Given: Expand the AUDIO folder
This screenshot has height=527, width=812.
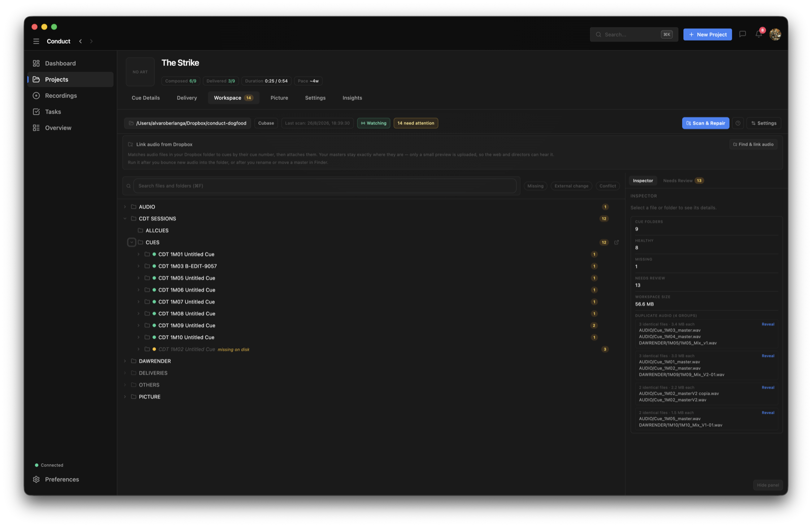Looking at the screenshot, I should click(125, 207).
